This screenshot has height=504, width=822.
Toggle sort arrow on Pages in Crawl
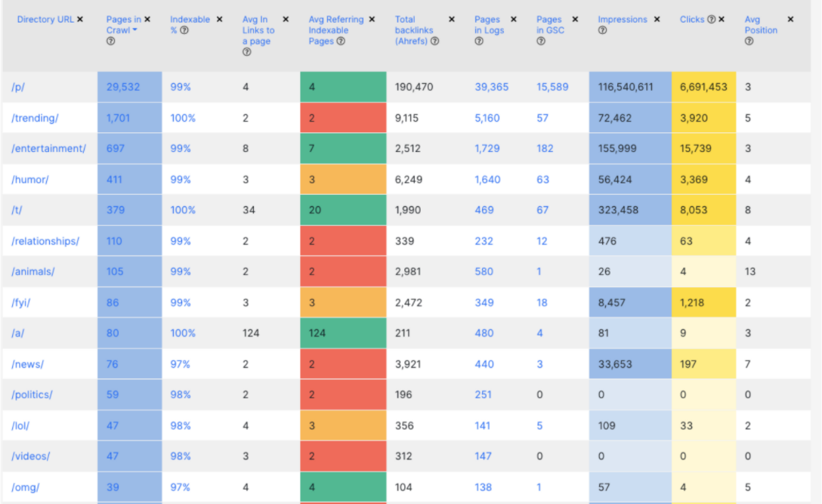[x=134, y=30]
